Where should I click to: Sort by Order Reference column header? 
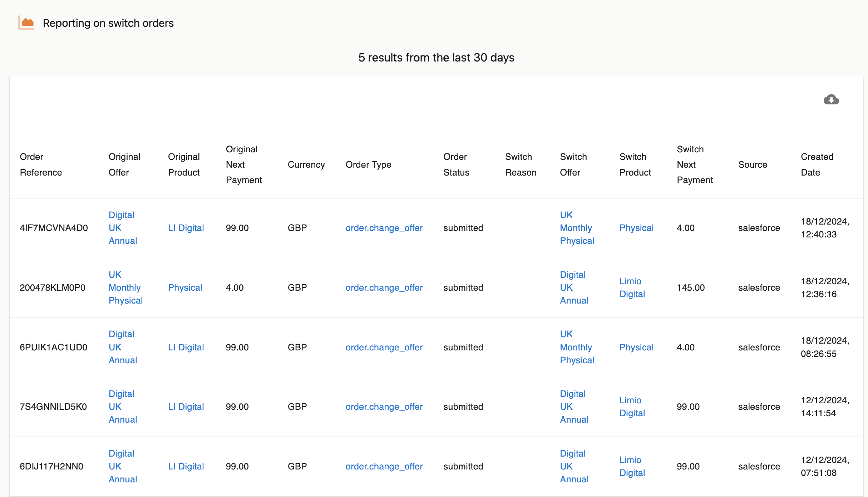click(41, 164)
